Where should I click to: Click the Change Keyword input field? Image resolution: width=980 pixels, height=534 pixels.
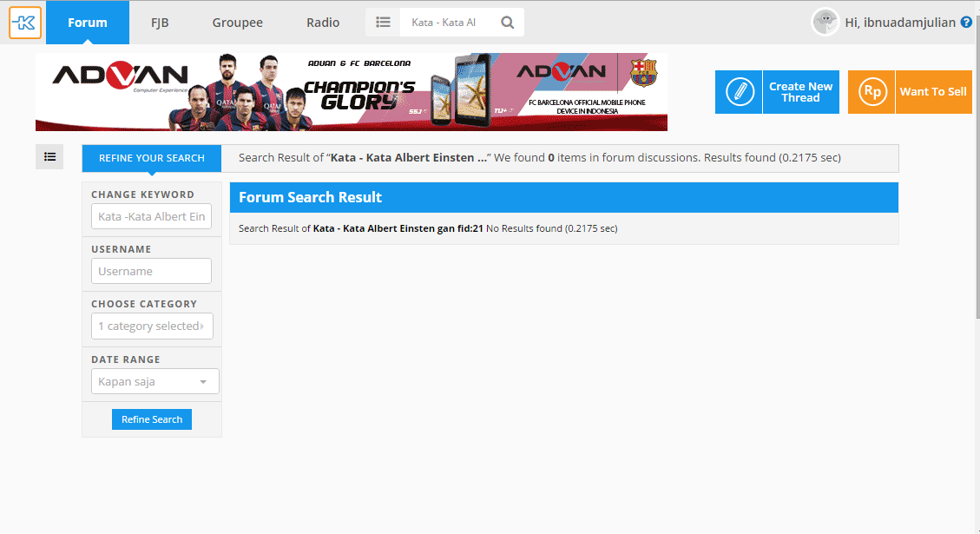[151, 216]
